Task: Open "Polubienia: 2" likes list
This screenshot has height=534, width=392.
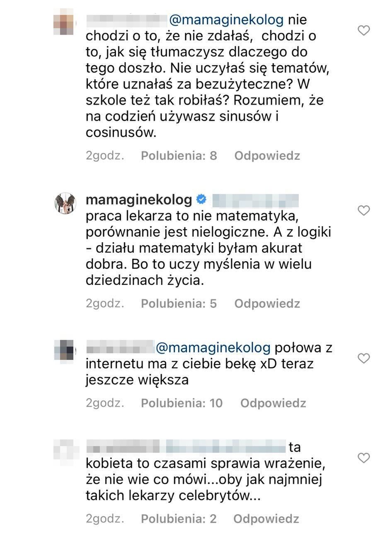Action: click(179, 518)
